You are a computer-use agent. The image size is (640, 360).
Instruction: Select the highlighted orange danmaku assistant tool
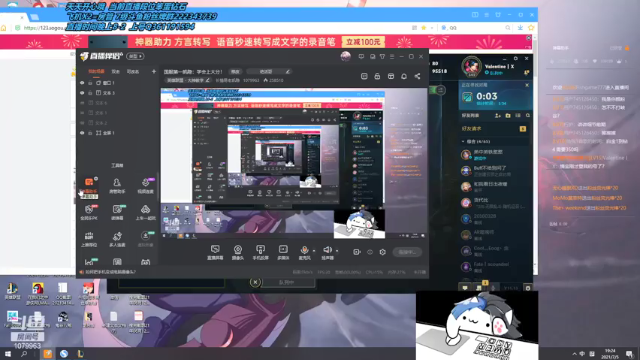click(x=89, y=187)
